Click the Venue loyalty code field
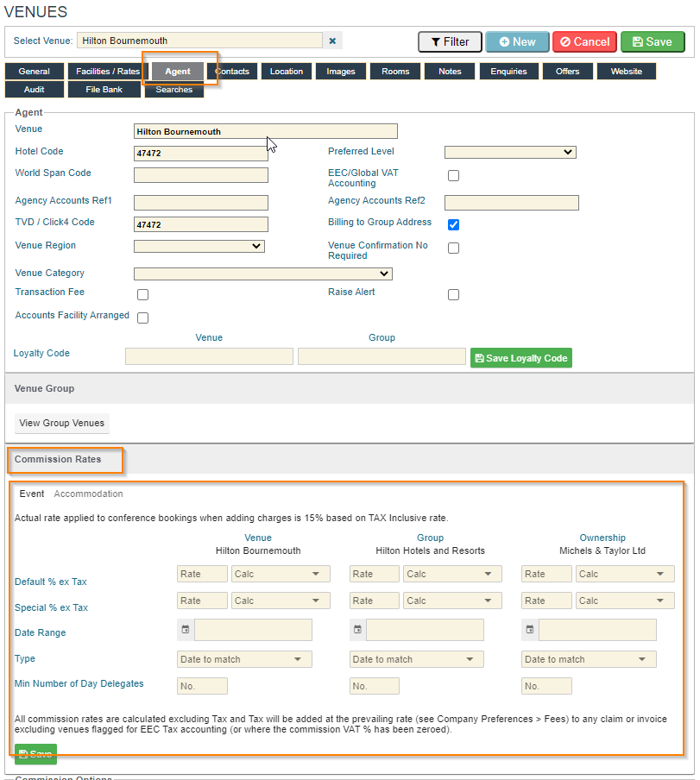 [x=209, y=356]
